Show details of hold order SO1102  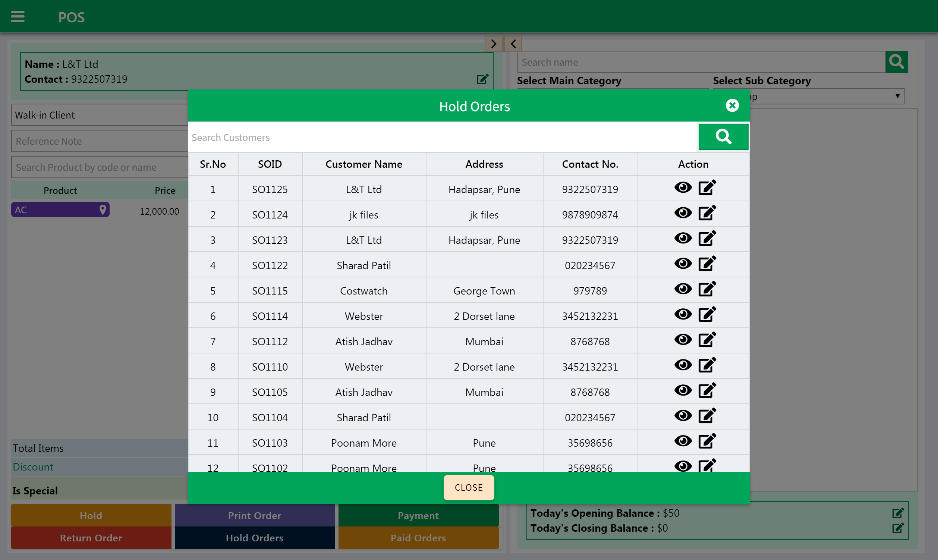683,466
